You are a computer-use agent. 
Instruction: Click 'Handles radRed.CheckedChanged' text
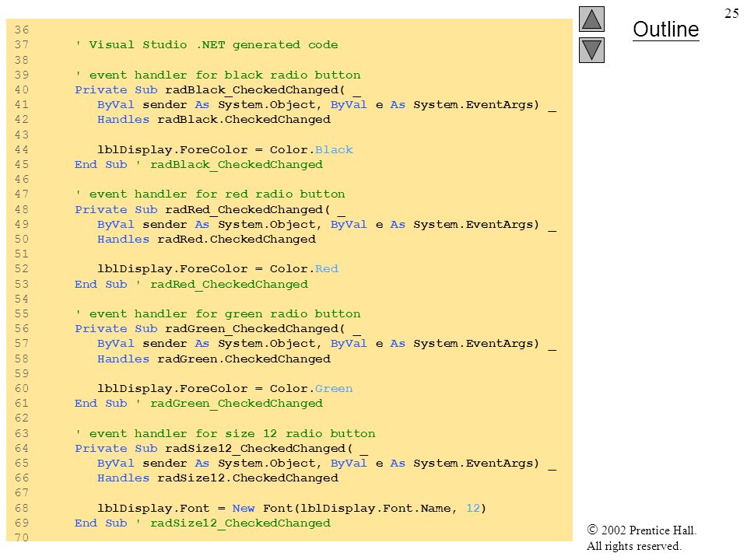(206, 239)
